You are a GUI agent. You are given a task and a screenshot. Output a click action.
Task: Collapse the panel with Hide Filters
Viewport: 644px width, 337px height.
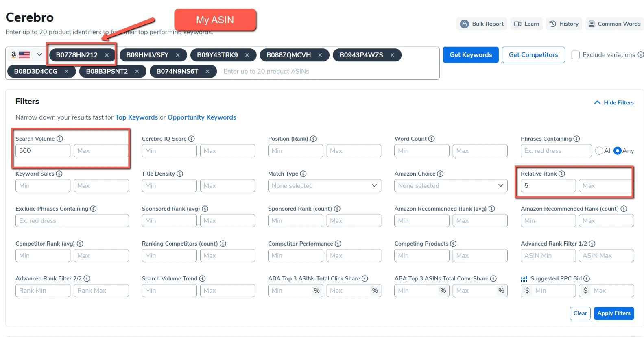(x=614, y=103)
